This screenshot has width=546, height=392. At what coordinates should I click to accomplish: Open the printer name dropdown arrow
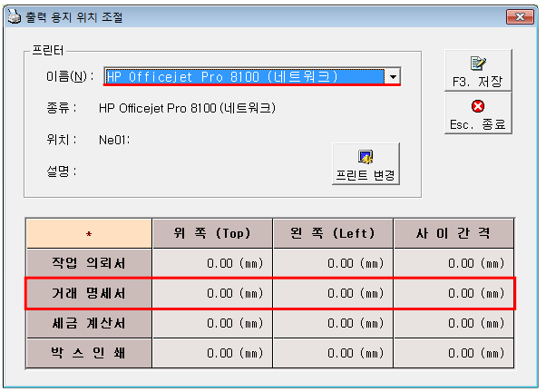tap(393, 76)
